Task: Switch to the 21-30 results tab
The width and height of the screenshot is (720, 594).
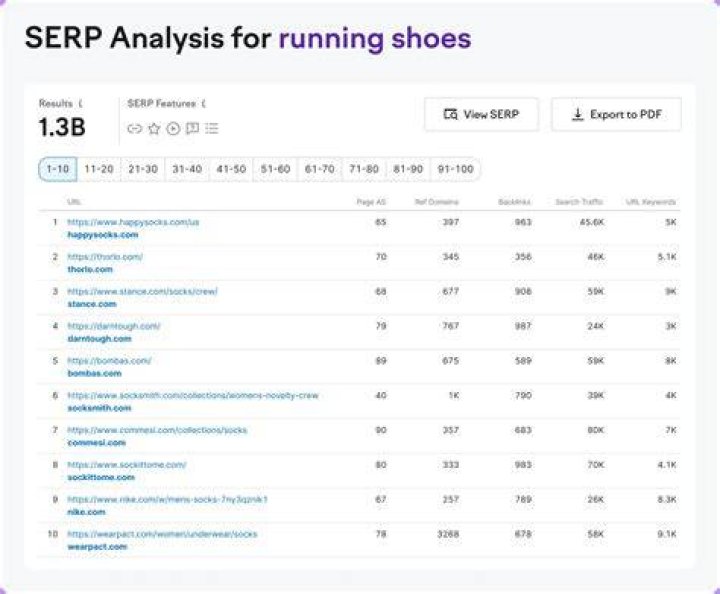Action: tap(143, 169)
